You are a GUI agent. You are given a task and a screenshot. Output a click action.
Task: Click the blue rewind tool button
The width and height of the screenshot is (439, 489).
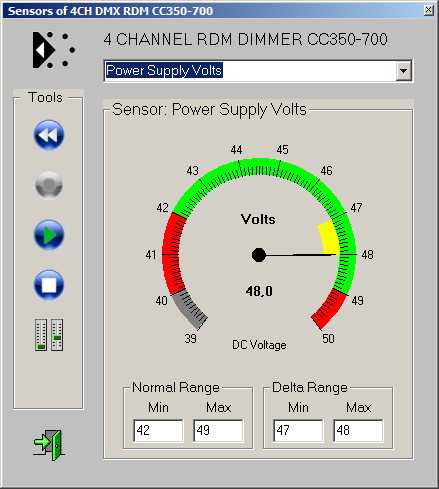[49, 135]
